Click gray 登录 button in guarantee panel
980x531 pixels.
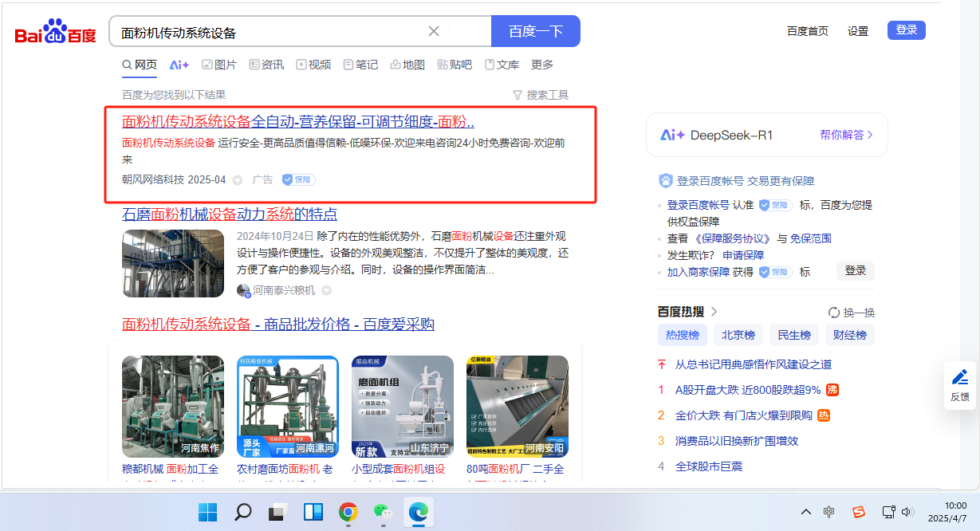(856, 270)
